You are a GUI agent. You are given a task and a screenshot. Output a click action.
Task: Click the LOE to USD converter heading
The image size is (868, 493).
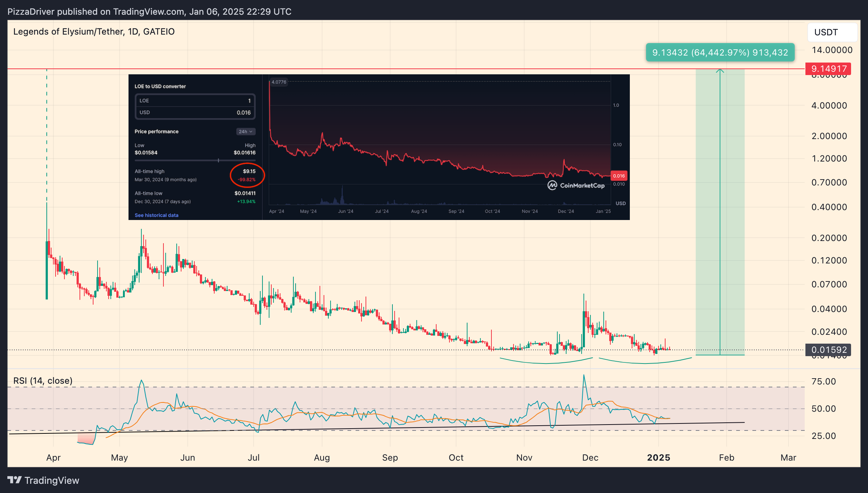pos(160,86)
